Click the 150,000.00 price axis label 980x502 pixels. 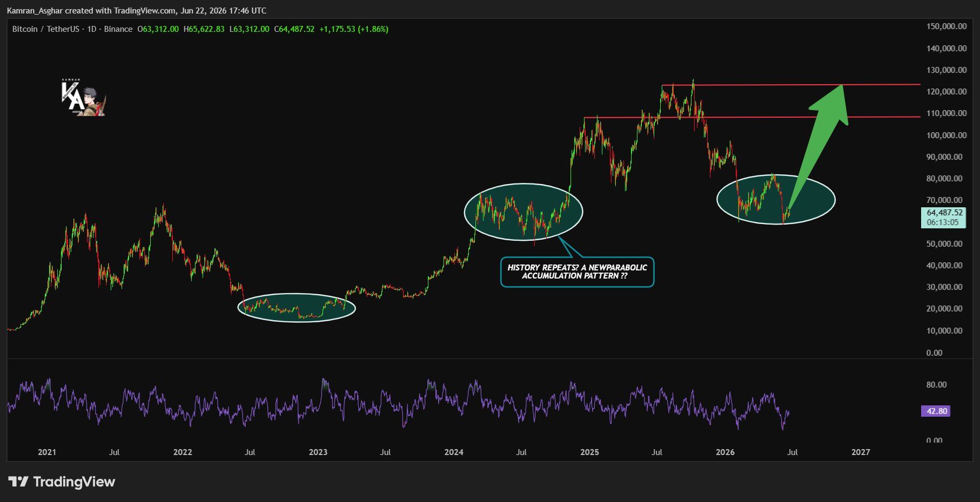(947, 26)
